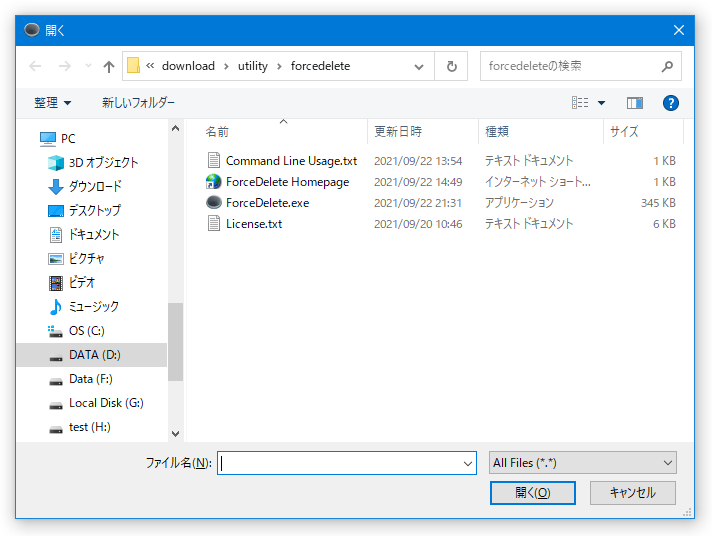Select Local Disk (G:) drive
This screenshot has height=536, width=712.
(106, 403)
